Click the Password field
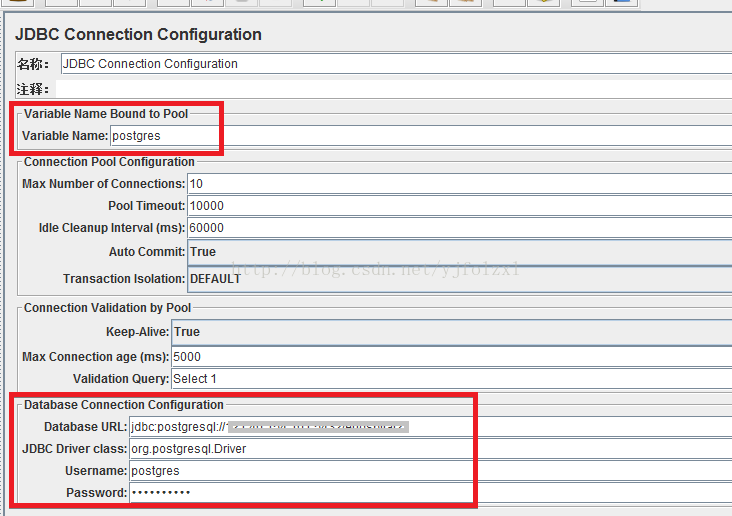This screenshot has height=516, width=732. (430, 493)
